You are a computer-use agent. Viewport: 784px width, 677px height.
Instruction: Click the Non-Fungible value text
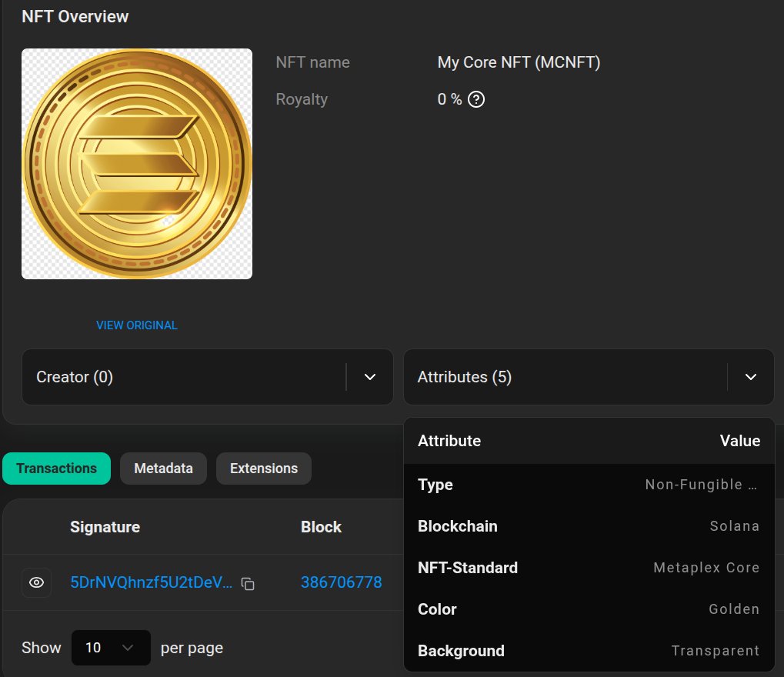702,485
